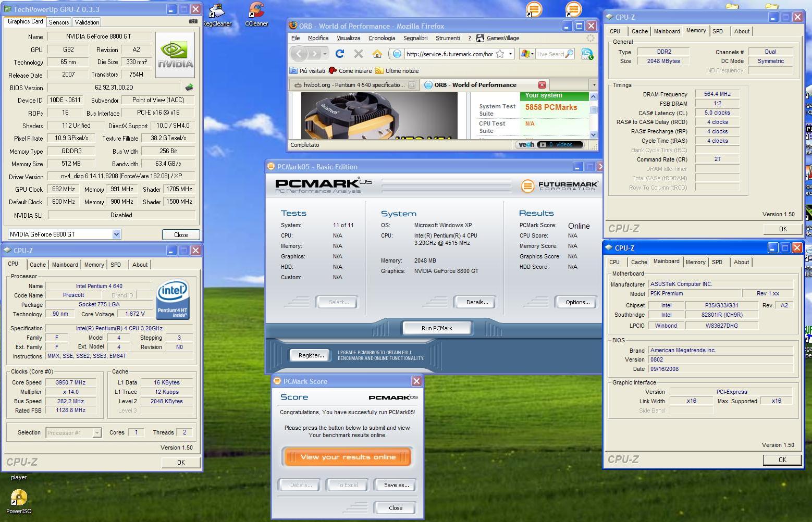The image size is (812, 522).
Task: Click the GamesVillage toolbar icon
Action: (x=481, y=38)
